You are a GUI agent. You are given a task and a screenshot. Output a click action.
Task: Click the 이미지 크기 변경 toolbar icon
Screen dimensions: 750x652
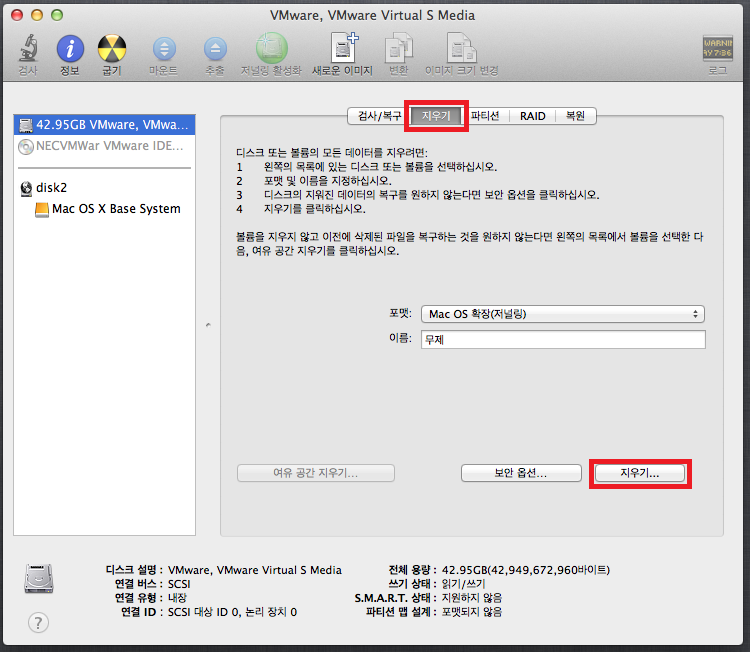coord(462,48)
